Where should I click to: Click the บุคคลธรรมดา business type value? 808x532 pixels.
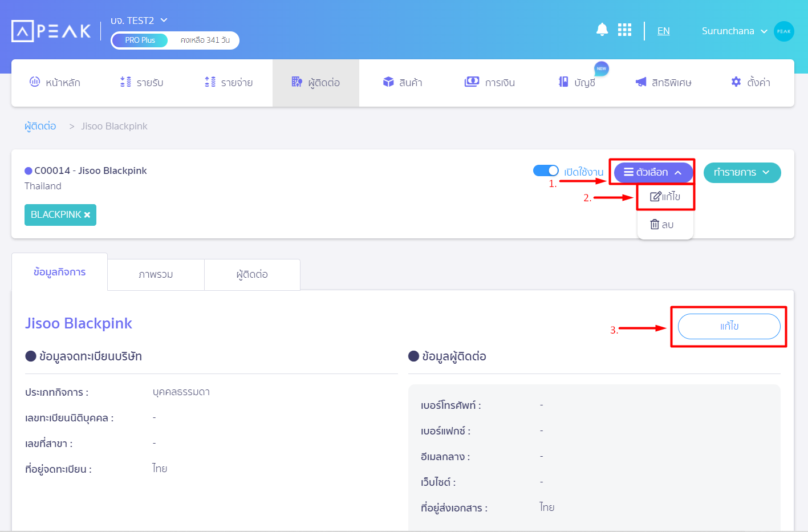click(181, 392)
